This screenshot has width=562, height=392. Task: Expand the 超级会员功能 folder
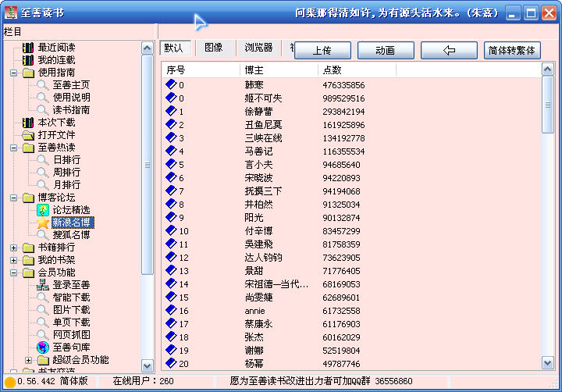(28, 360)
